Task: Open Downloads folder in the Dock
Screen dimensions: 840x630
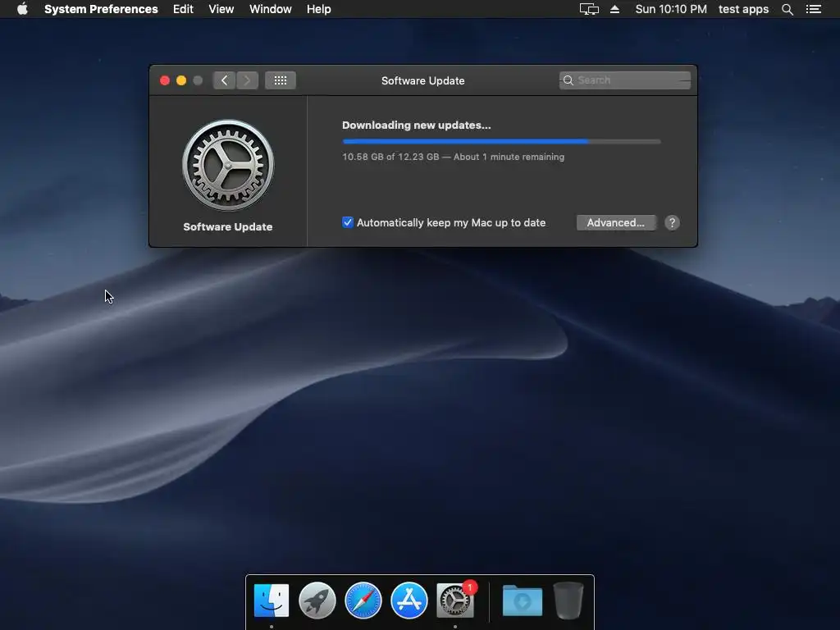Action: point(523,600)
